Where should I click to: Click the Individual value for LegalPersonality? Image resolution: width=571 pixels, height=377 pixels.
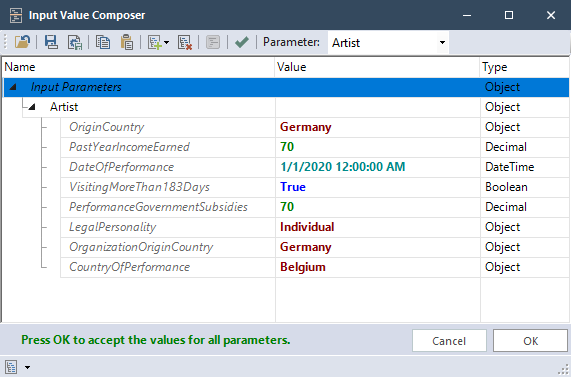click(307, 227)
